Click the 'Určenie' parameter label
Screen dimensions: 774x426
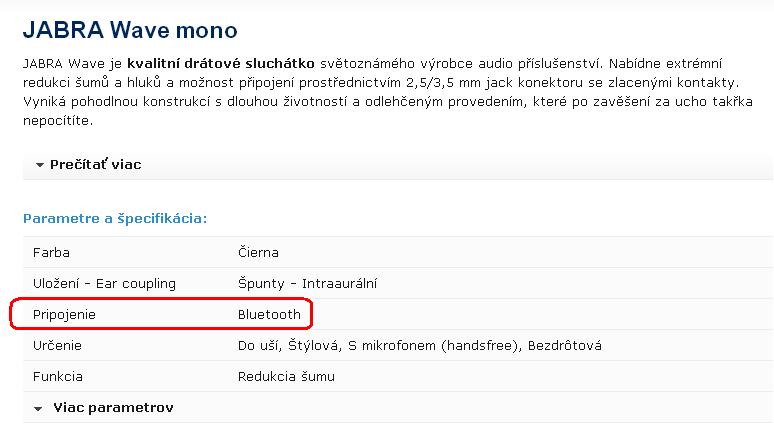[x=57, y=346]
